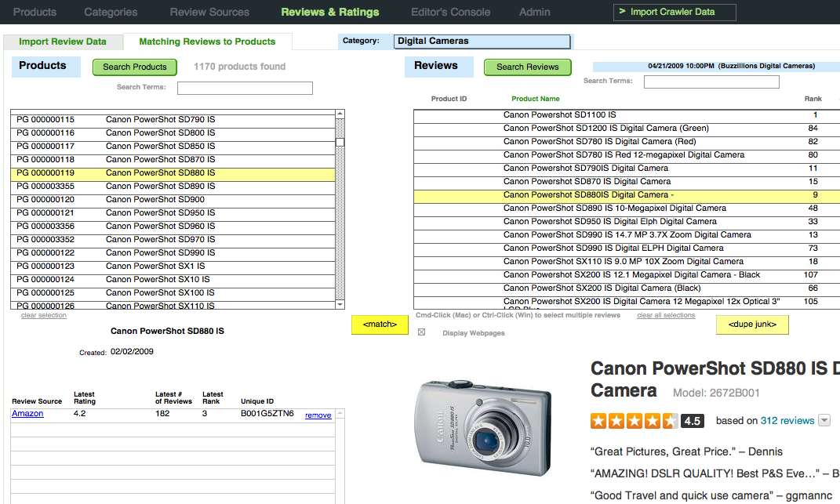
Task: Click clear selection link under products list
Action: tap(44, 315)
